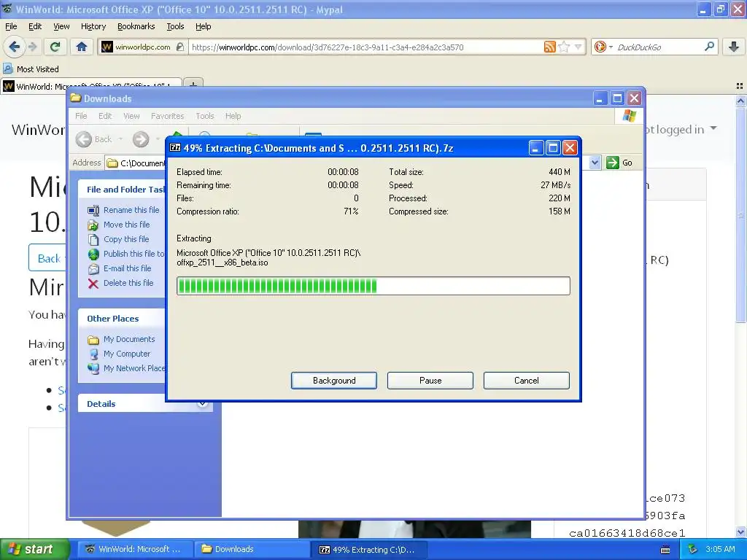747x560 pixels.
Task: Click the system tray safely remove icon
Action: point(692,550)
